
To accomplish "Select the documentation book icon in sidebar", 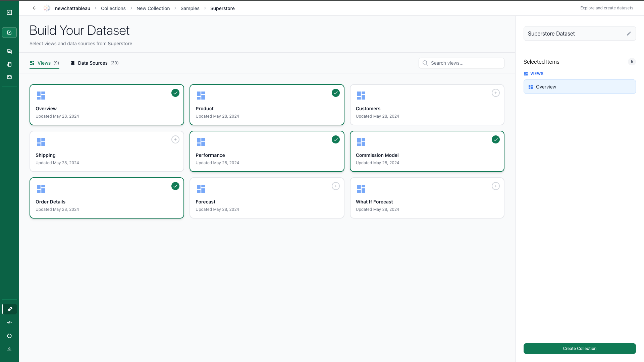I will pyautogui.click(x=9, y=64).
